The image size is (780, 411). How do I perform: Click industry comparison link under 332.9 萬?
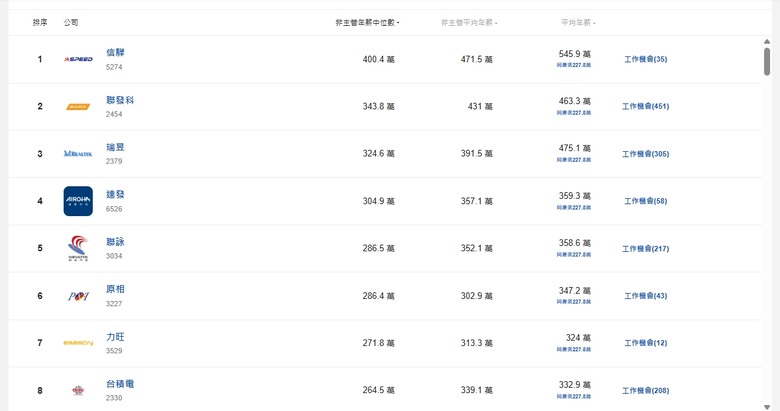[x=574, y=397]
